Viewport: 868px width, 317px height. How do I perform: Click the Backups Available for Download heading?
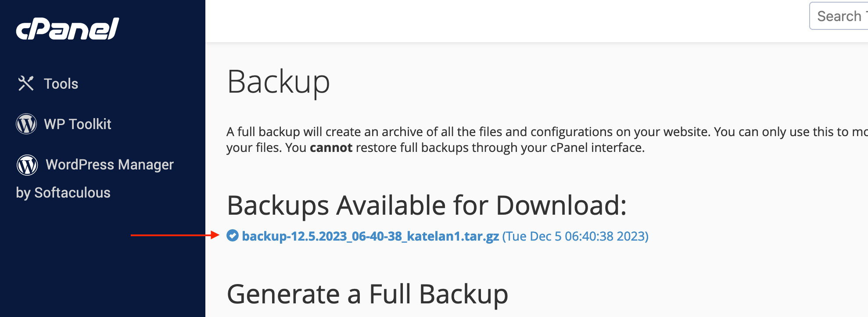(x=427, y=205)
